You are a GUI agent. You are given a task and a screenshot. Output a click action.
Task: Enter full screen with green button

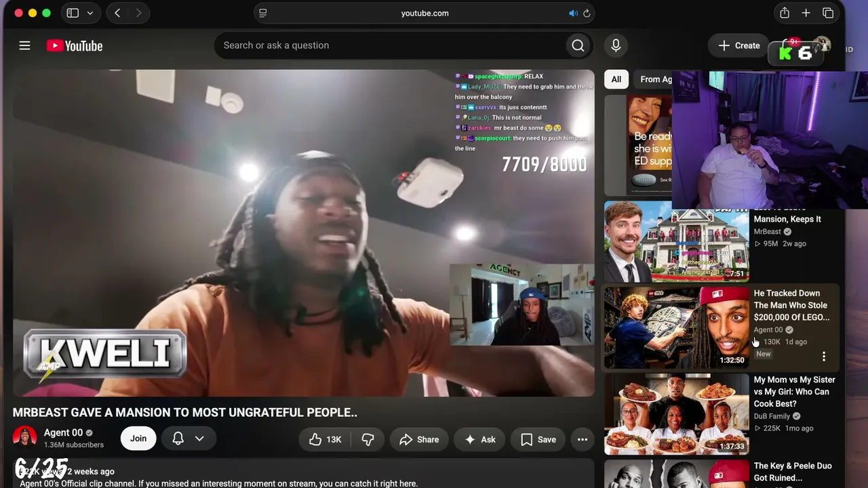coord(46,13)
